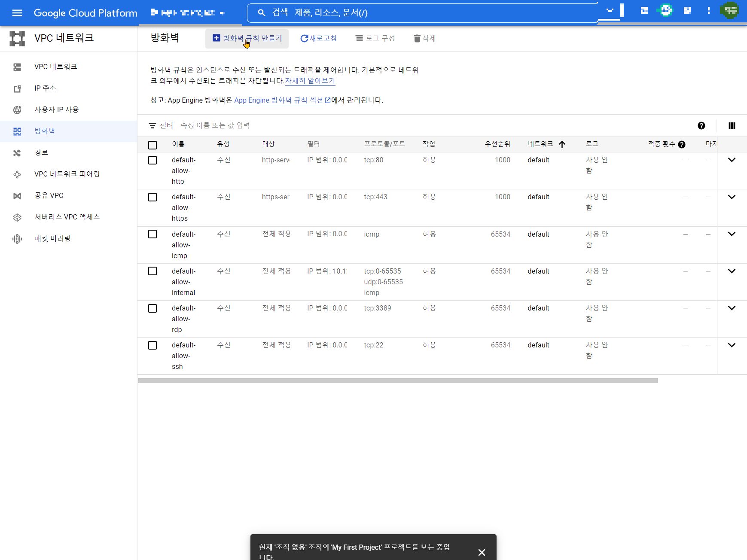Expand the default-allow-https row details
Screen dimensions: 747x560
tap(732, 197)
